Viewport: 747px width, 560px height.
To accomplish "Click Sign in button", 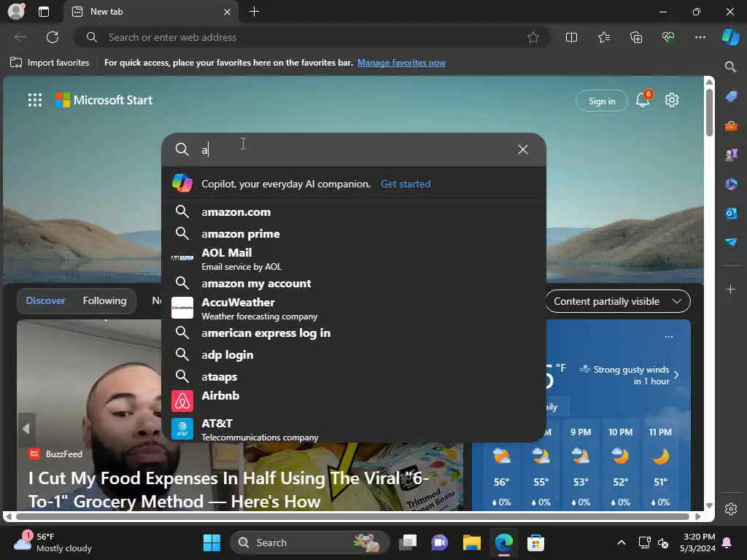I will pos(602,101).
